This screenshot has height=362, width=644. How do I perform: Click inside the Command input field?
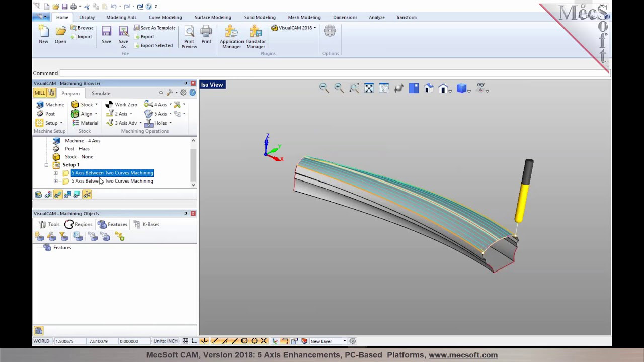click(x=334, y=73)
